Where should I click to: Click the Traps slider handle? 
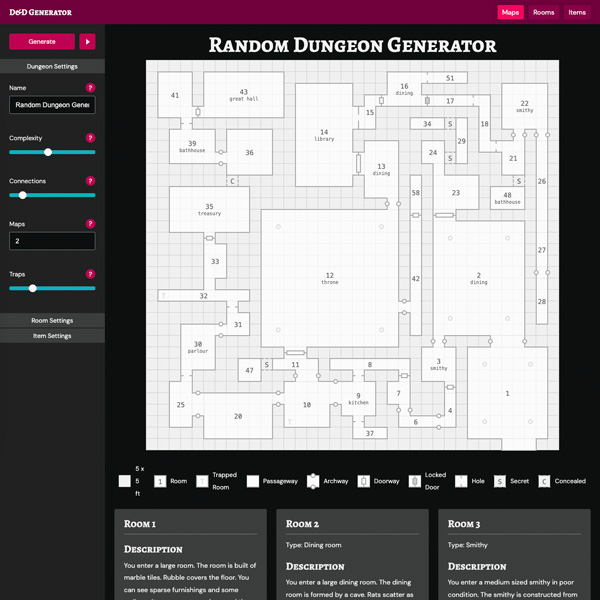click(x=33, y=288)
